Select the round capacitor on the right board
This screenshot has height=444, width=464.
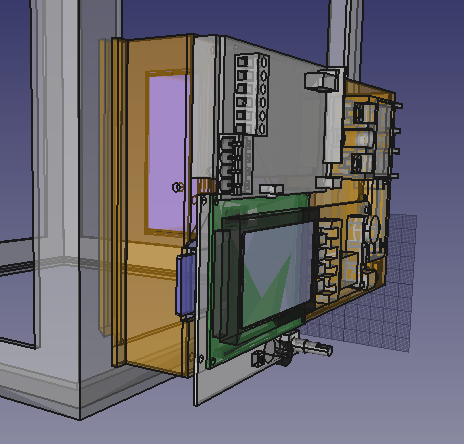point(374,228)
